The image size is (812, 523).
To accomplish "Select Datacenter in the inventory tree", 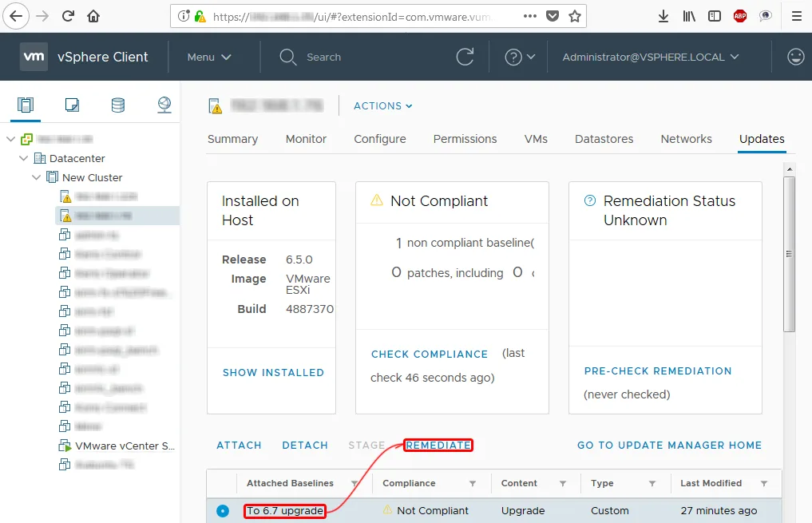I will tap(77, 158).
